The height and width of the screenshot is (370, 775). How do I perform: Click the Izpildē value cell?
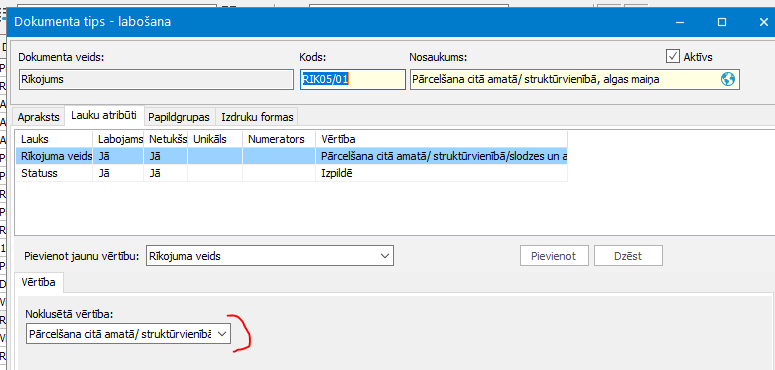441,173
